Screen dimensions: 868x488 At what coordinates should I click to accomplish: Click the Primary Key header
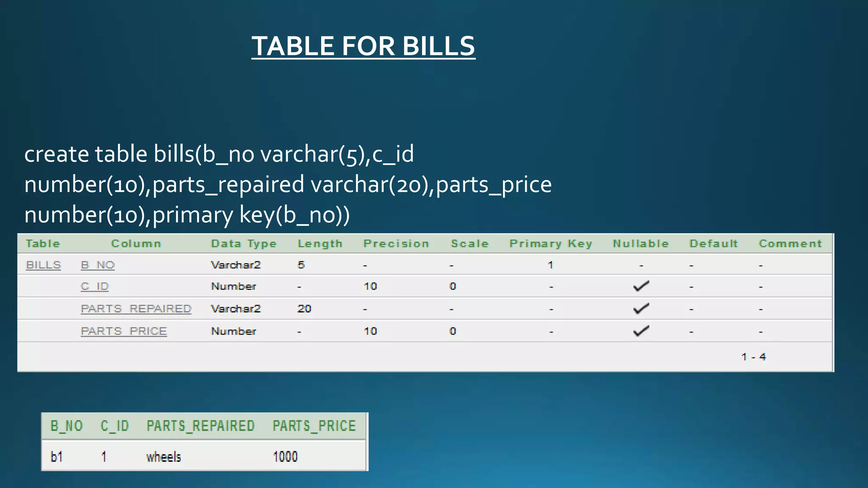pyautogui.click(x=551, y=244)
